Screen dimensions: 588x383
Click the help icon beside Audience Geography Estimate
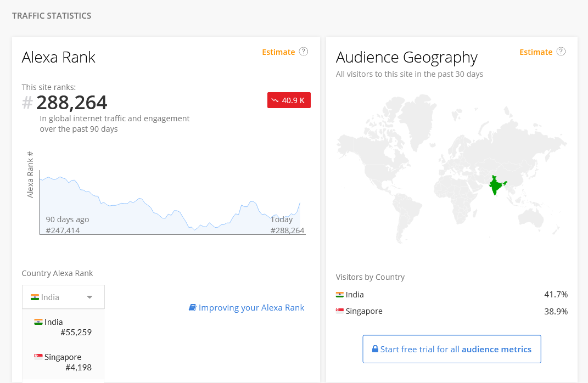[x=561, y=52]
